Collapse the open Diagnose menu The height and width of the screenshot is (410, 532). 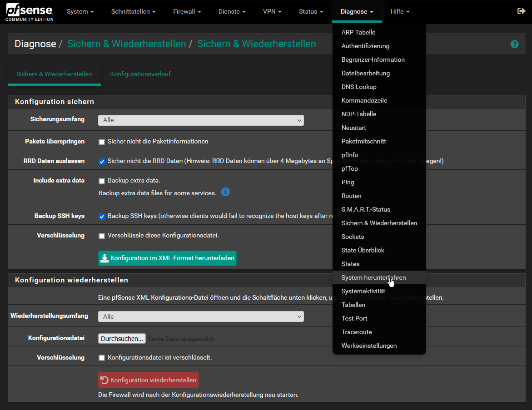tap(357, 11)
